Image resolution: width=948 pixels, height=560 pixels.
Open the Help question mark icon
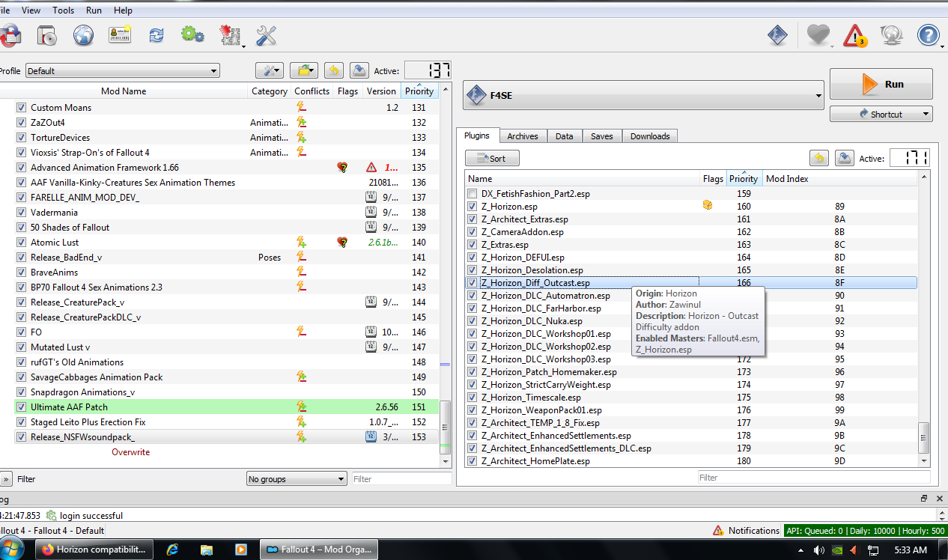(928, 35)
